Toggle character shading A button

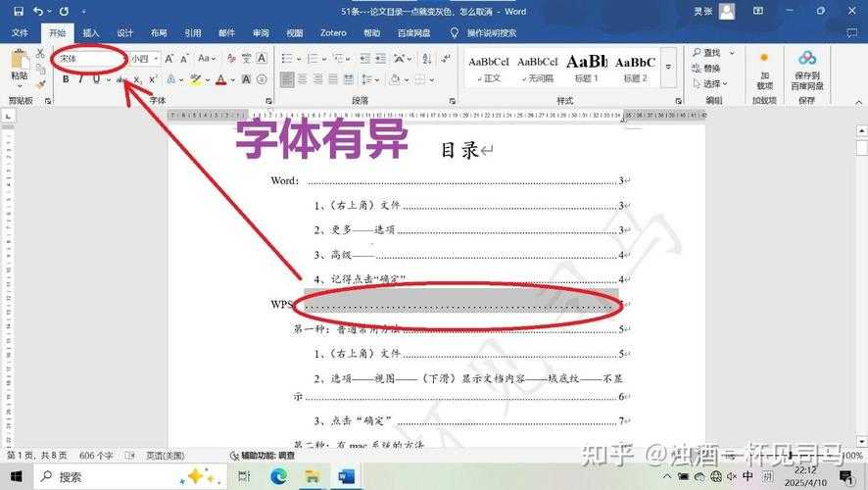coord(246,79)
